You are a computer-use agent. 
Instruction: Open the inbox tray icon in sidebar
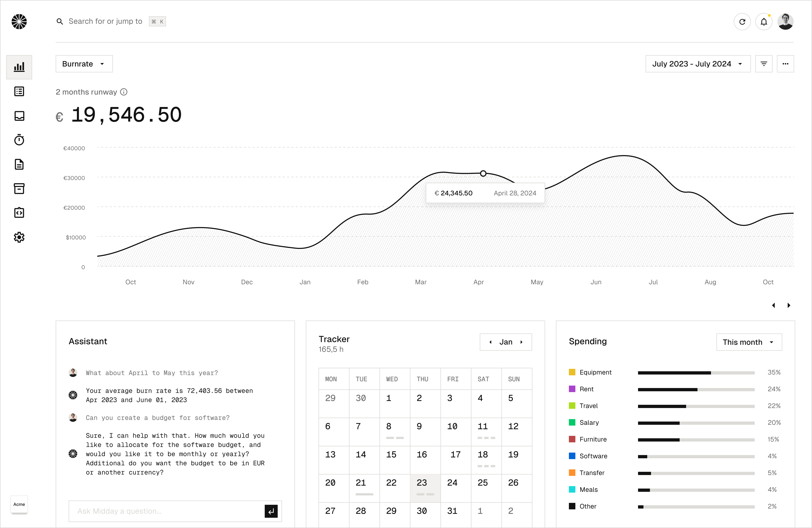click(19, 116)
